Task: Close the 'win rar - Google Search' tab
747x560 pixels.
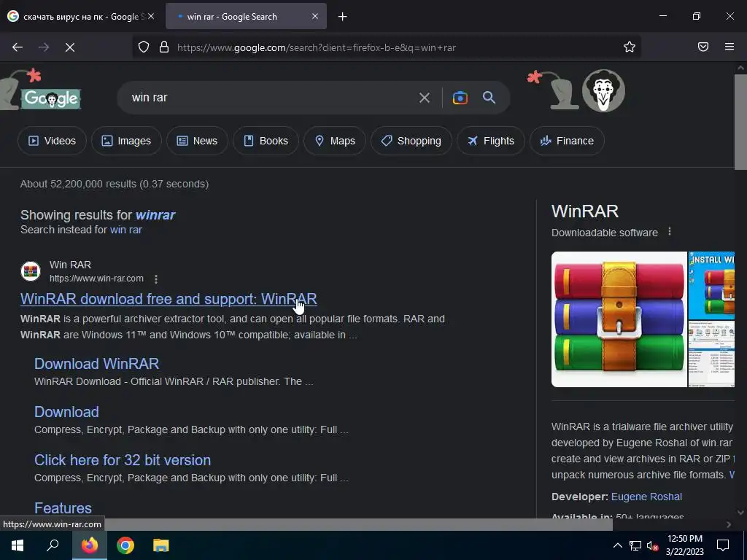Action: 315,16
